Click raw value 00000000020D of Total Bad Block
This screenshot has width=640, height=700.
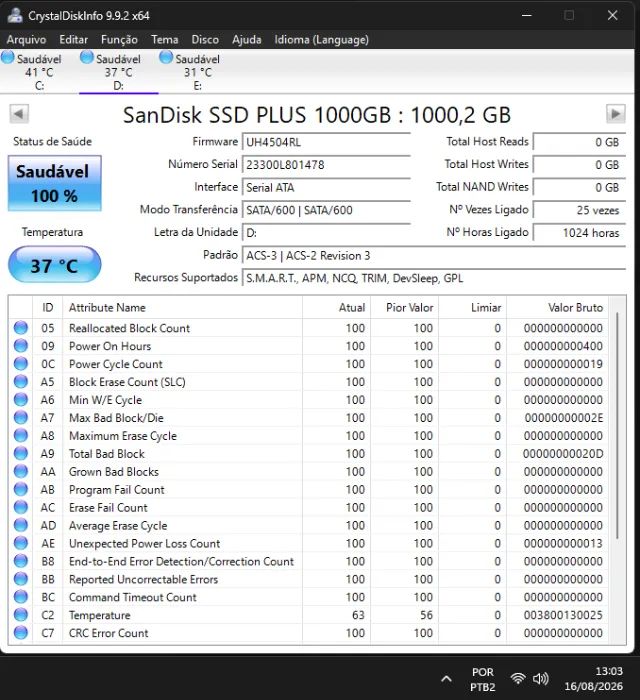[563, 454]
